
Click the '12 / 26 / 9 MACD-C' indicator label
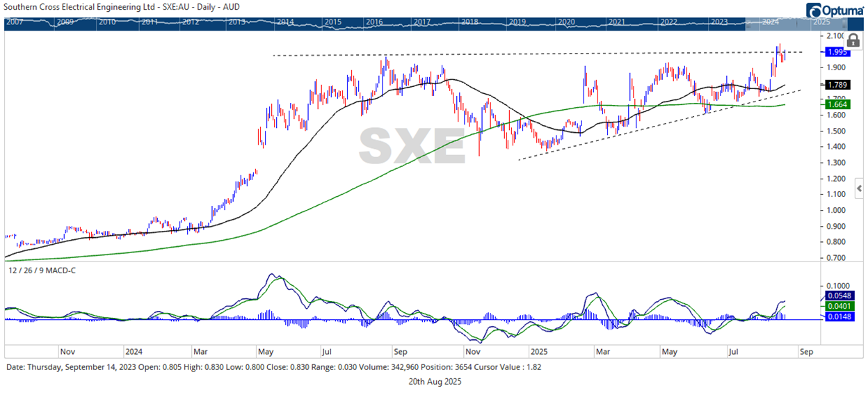tap(42, 270)
